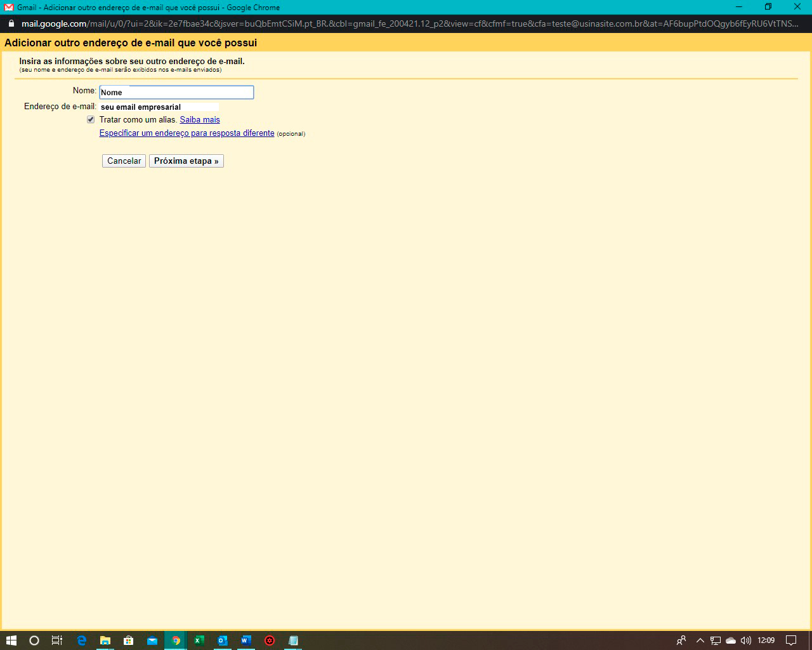
Task: Show hidden system tray icons
Action: [x=700, y=640]
